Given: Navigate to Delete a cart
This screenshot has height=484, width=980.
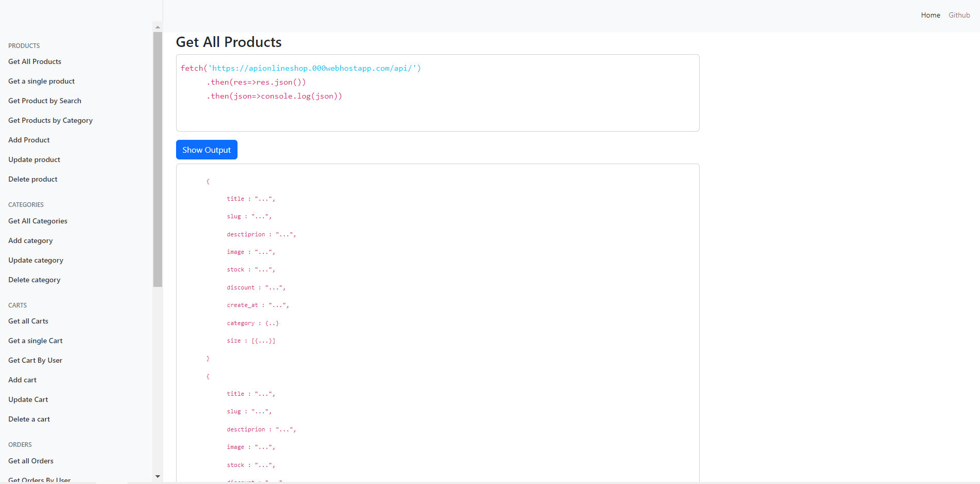Looking at the screenshot, I should [x=29, y=419].
